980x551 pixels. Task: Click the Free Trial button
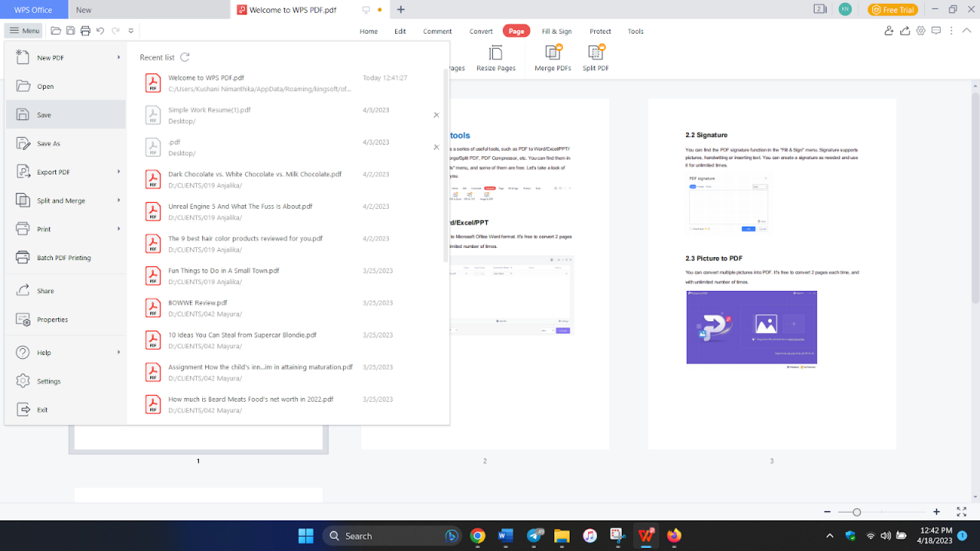pos(893,10)
